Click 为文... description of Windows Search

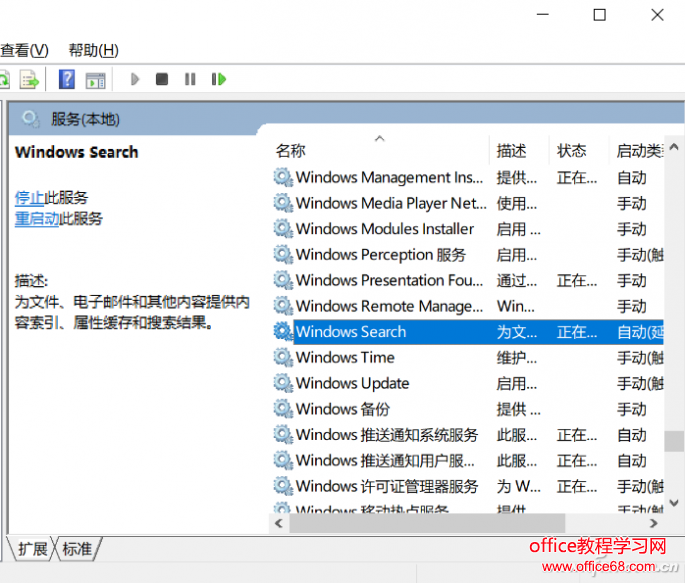point(517,332)
